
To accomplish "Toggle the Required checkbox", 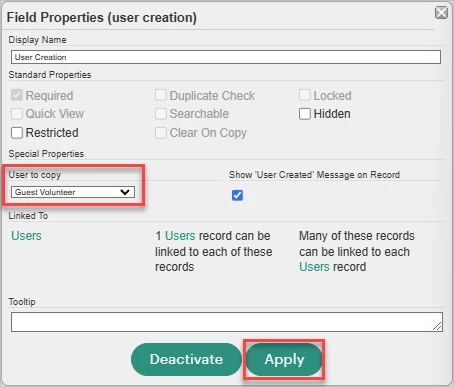I will 17,95.
